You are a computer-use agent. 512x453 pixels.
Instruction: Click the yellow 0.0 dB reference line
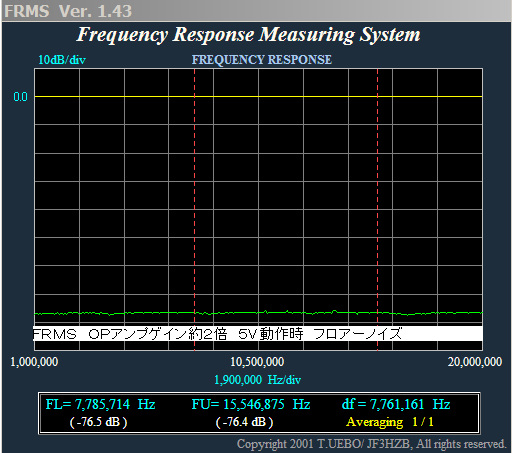tap(258, 96)
